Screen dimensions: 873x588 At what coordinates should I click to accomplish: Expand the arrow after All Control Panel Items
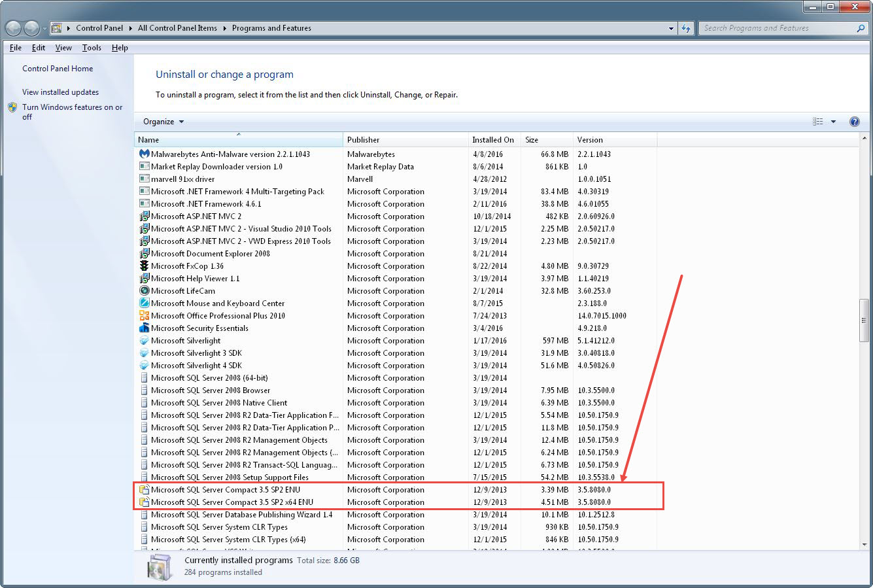pos(225,28)
